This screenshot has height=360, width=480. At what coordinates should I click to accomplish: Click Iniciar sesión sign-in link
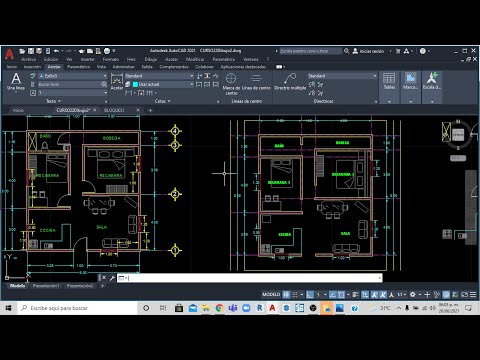point(372,51)
